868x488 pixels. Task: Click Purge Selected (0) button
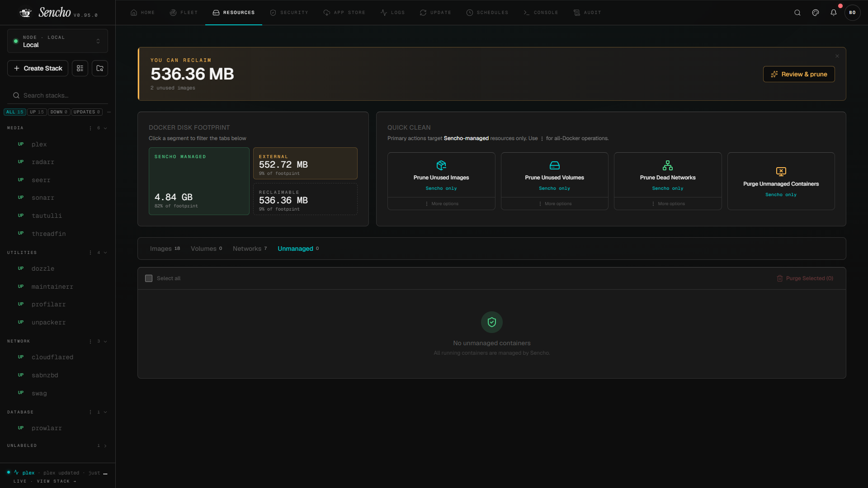(805, 278)
